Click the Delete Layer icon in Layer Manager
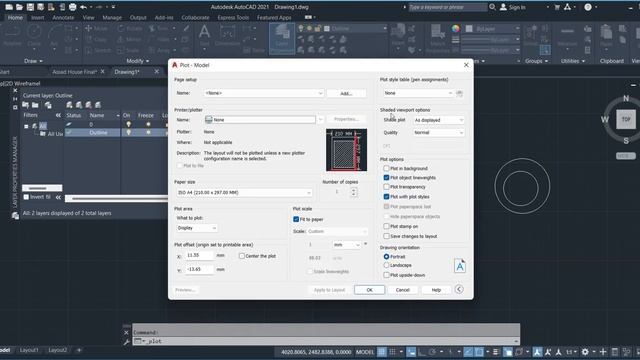Screen dimensions: 640x360 point(88,105)
